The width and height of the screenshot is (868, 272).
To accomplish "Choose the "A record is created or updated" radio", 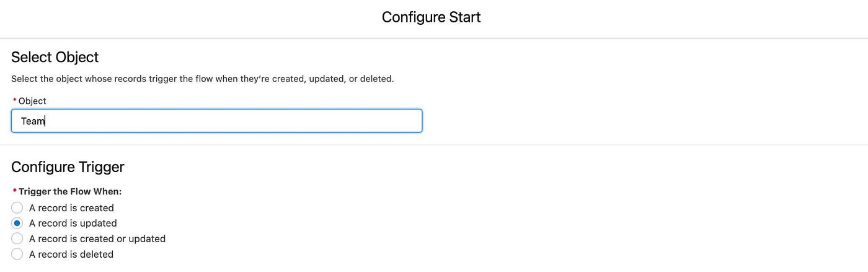I will (17, 238).
